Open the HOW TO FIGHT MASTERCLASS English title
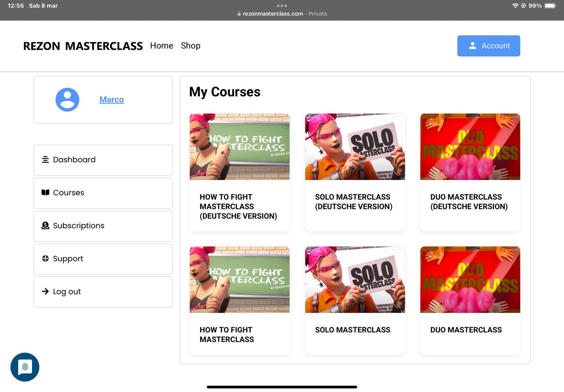 [227, 335]
